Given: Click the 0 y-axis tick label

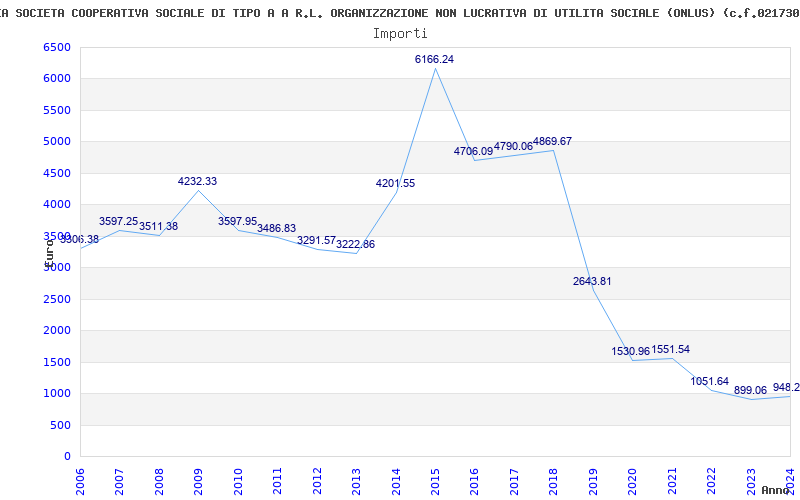Looking at the screenshot, I should point(67,457).
